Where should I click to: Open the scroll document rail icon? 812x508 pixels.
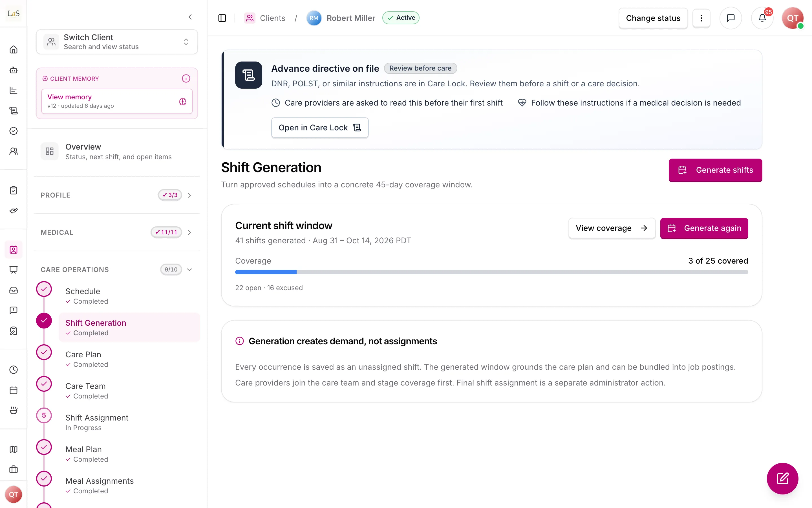click(x=14, y=111)
